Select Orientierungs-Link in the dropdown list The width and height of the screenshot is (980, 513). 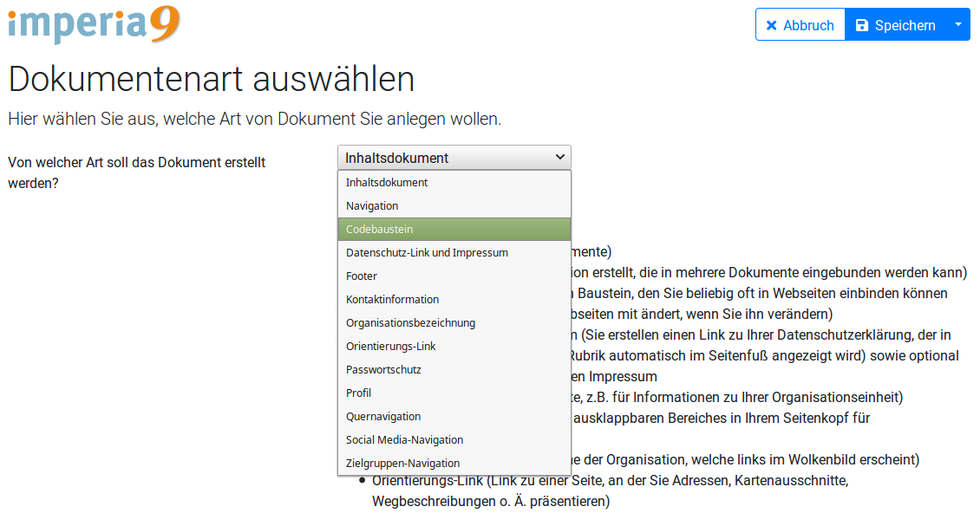click(x=390, y=347)
